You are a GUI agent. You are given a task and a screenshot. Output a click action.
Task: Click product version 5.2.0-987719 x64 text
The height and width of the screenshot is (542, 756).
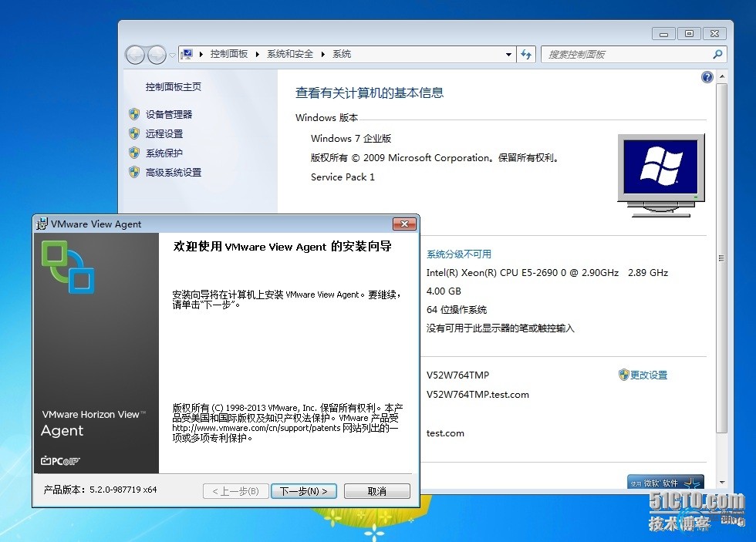click(100, 490)
